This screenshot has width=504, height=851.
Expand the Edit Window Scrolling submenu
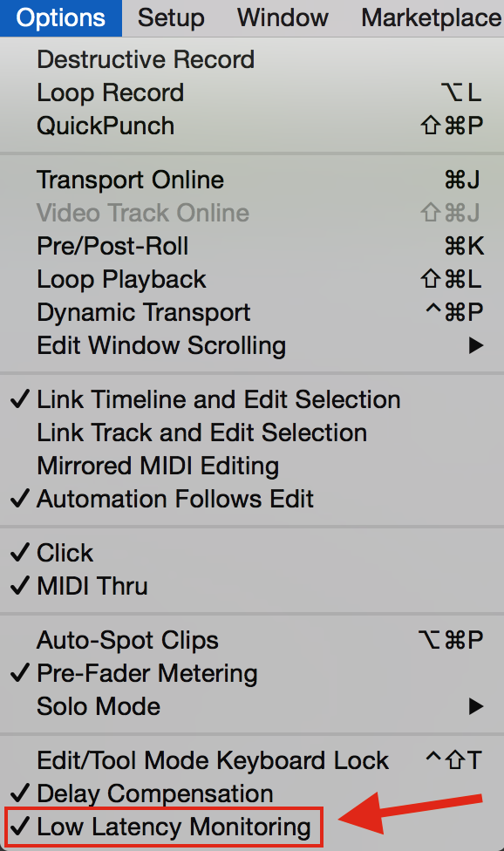coord(161,345)
